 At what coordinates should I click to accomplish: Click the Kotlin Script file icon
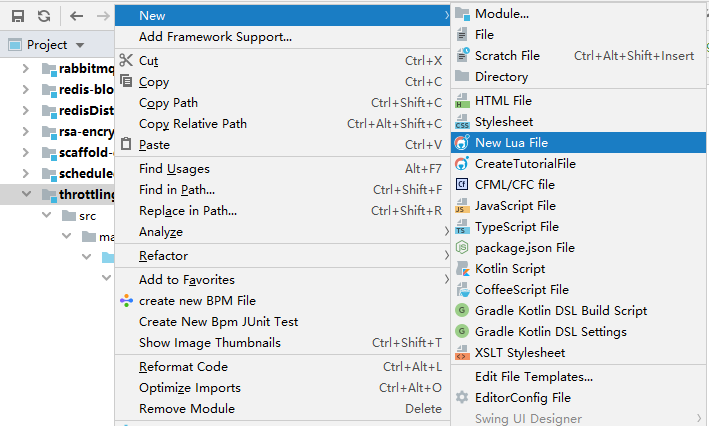[462, 268]
